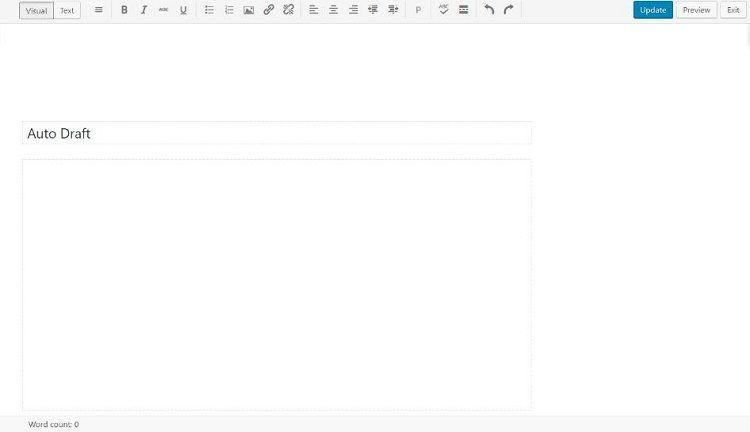Image resolution: width=750 pixels, height=432 pixels.
Task: Click the 'Auto Draft' title field
Action: coord(276,133)
